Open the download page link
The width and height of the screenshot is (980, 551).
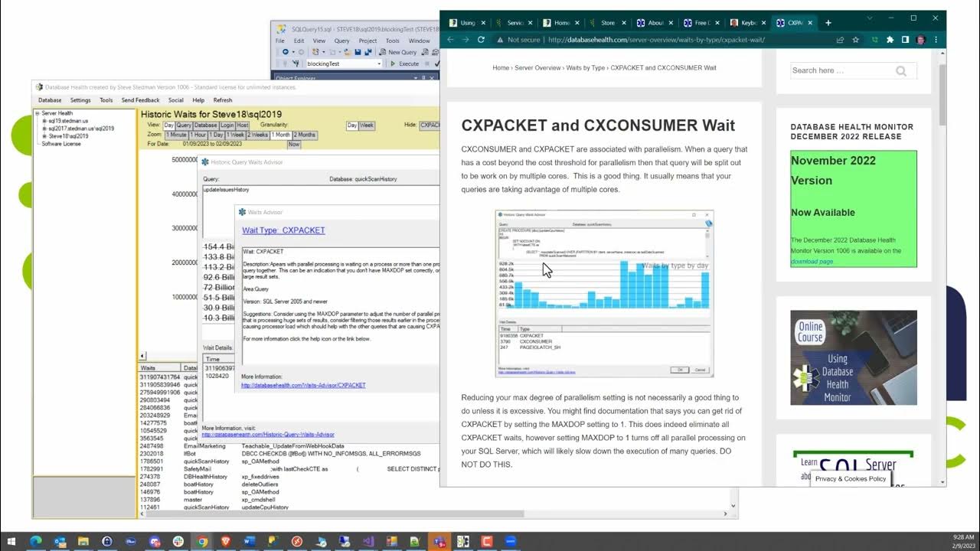(812, 262)
